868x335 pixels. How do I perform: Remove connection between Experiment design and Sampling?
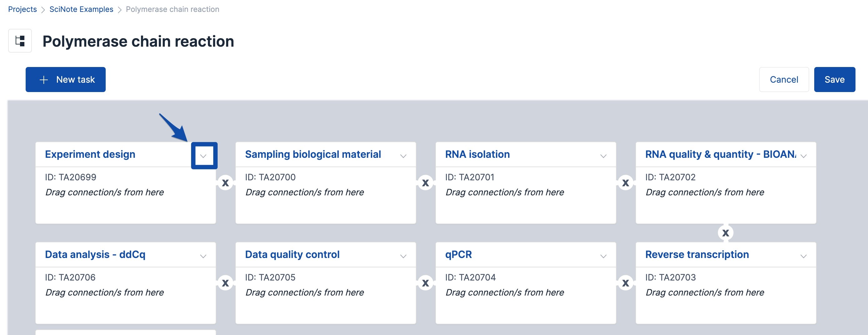click(x=225, y=183)
